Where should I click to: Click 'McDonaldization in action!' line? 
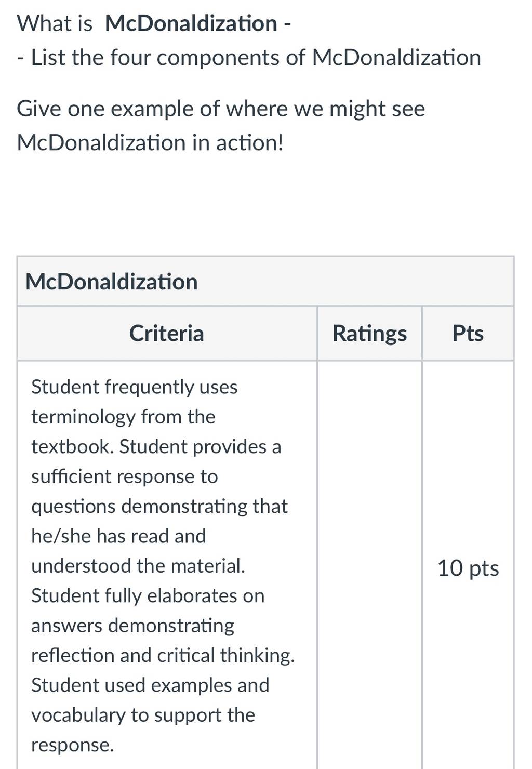pyautogui.click(x=150, y=142)
